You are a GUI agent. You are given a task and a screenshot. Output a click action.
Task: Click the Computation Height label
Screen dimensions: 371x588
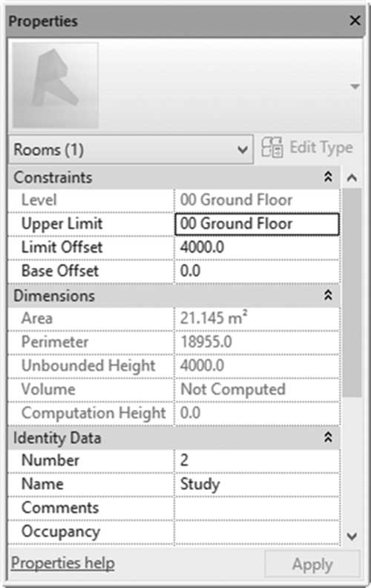pos(93,414)
